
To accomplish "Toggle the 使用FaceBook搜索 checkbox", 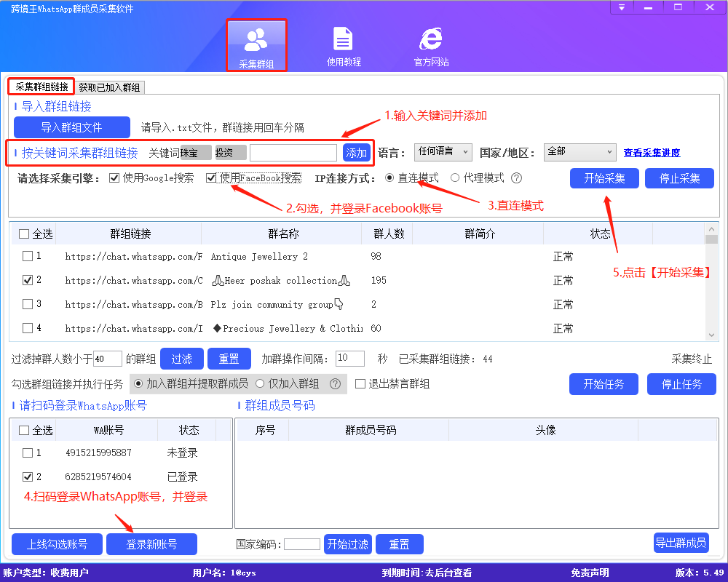I will tap(210, 178).
